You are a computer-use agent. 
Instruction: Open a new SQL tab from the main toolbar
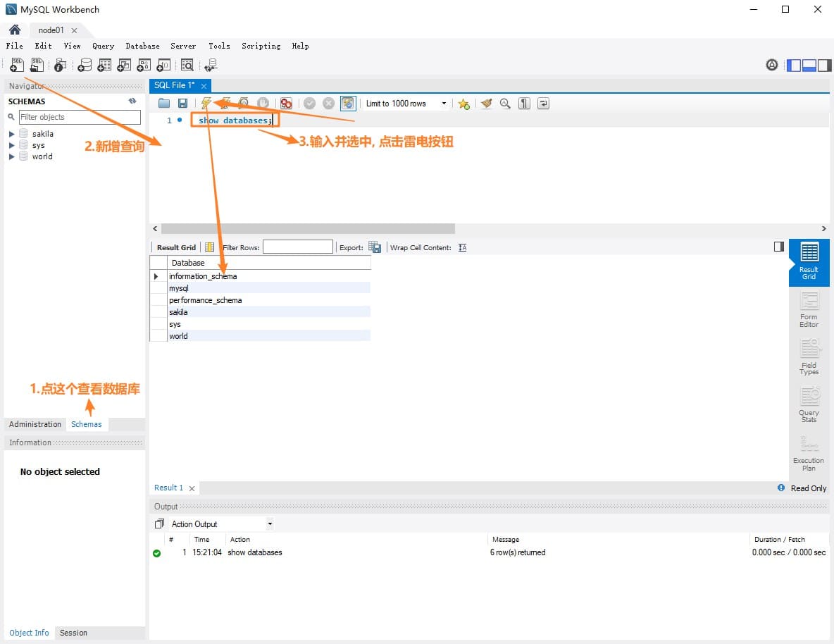16,66
